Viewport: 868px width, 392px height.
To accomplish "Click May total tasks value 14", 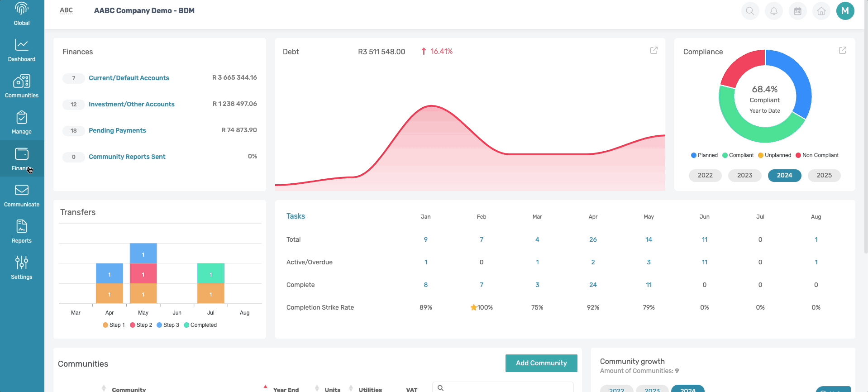I will tap(649, 239).
